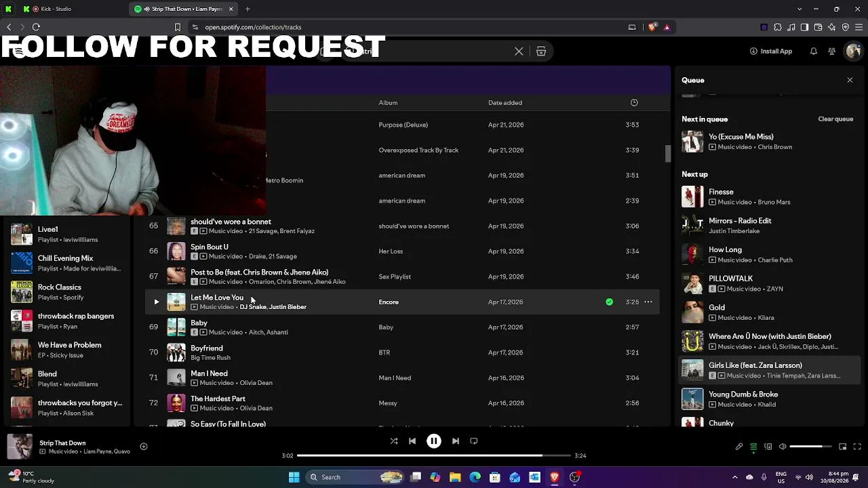The image size is (868, 488).
Task: Open the Her Loss album link
Action: [x=391, y=251]
